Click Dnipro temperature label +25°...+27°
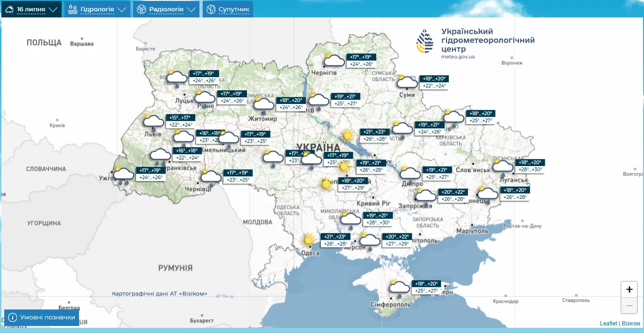The width and height of the screenshot is (644, 333). (x=437, y=177)
